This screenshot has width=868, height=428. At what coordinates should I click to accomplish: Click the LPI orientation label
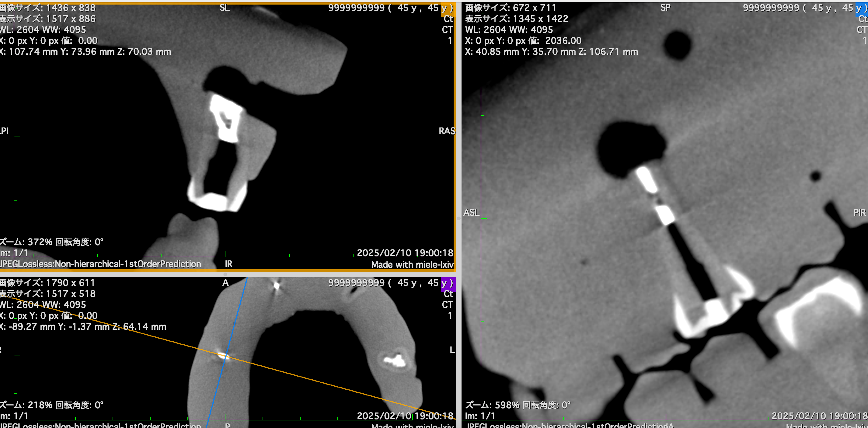(x=4, y=131)
